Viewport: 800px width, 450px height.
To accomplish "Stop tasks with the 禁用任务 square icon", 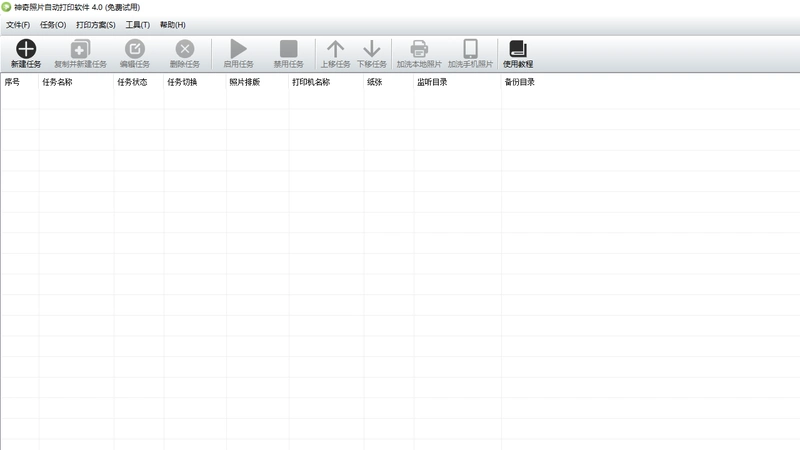I will click(288, 49).
